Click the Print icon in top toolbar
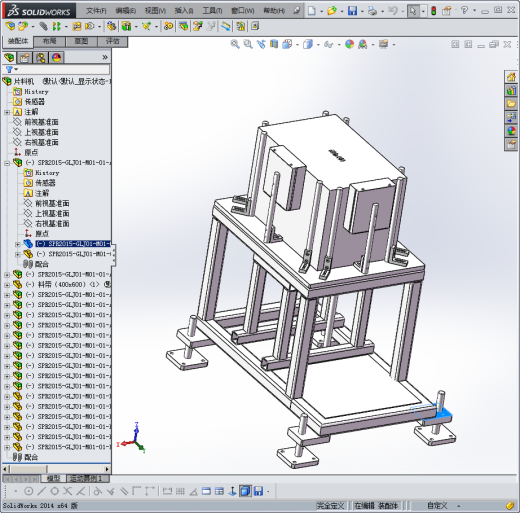The width and height of the screenshot is (520, 513). coord(372,11)
